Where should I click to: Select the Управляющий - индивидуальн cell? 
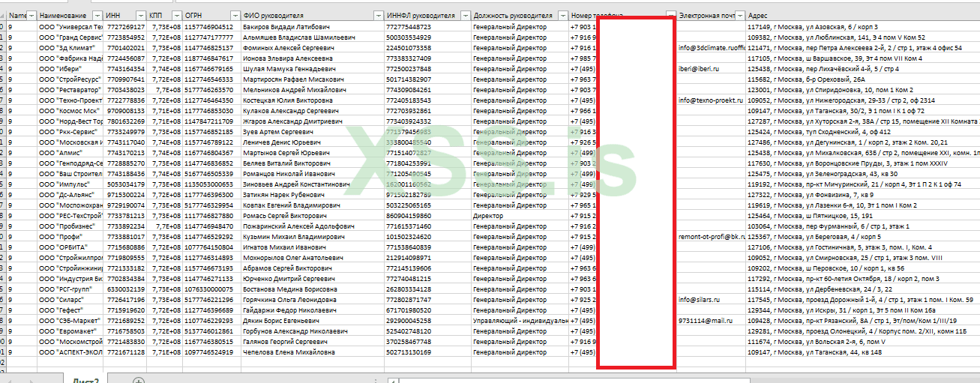(x=520, y=320)
